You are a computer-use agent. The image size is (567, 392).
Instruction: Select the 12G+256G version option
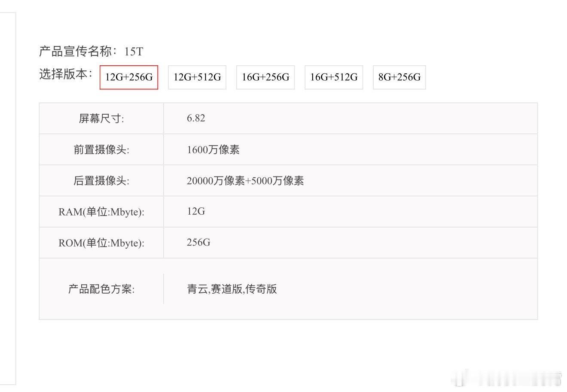pos(129,77)
